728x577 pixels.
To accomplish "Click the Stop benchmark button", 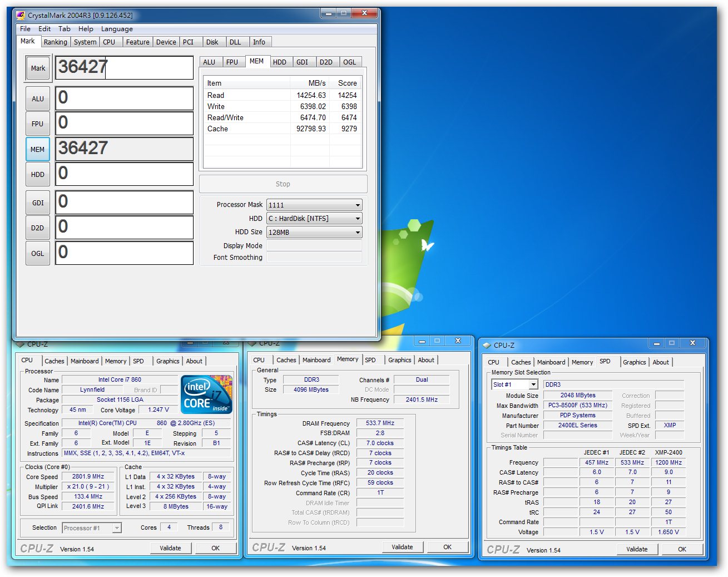I will pos(283,184).
